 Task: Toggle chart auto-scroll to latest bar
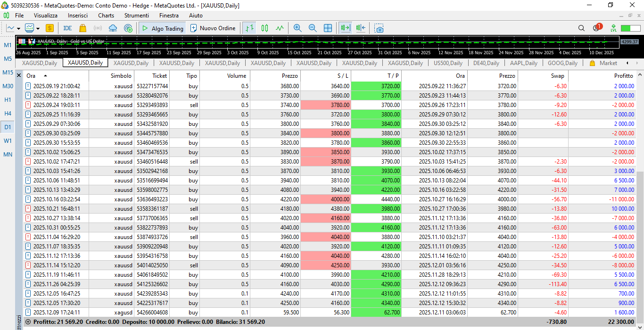pos(346,28)
